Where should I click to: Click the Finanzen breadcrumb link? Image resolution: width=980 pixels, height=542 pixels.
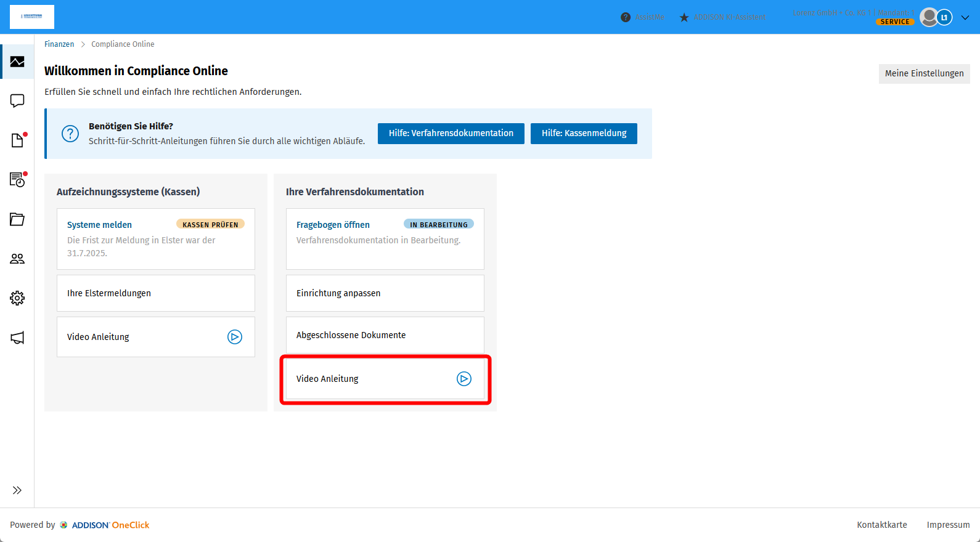(59, 44)
